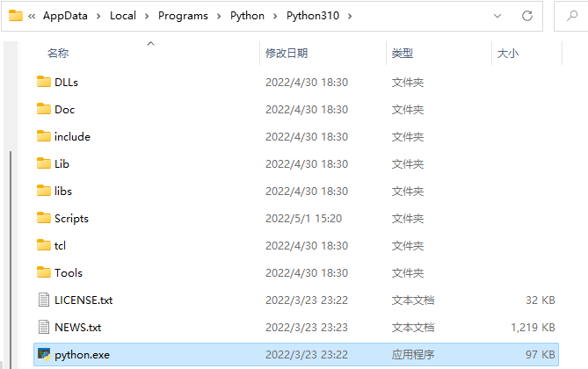Click the folder icon in the address bar
Viewport: 588px width, 369px height.
coord(15,16)
